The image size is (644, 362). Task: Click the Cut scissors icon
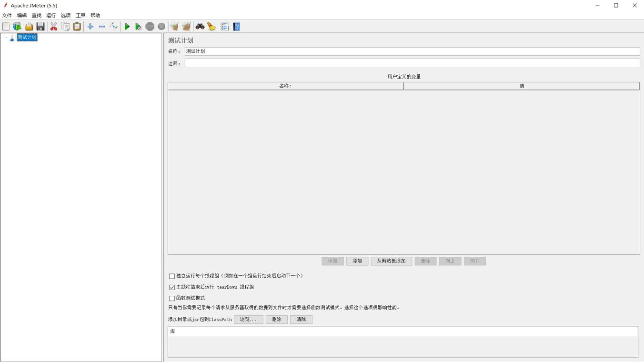(x=54, y=27)
